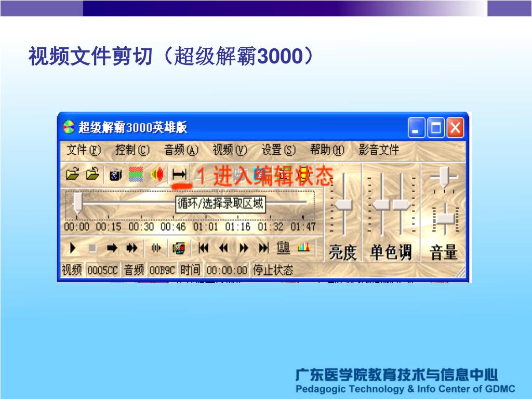Click the 0005CC video status value

coord(102,270)
